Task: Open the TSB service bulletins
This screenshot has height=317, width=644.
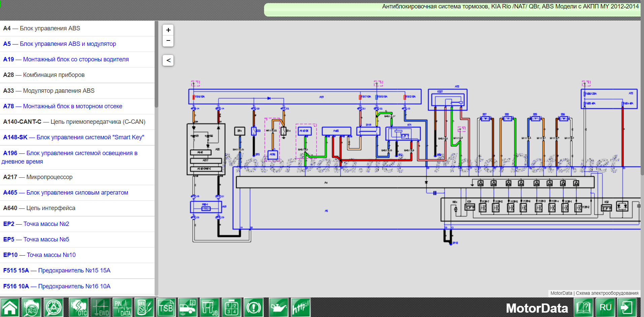Action: click(x=166, y=308)
